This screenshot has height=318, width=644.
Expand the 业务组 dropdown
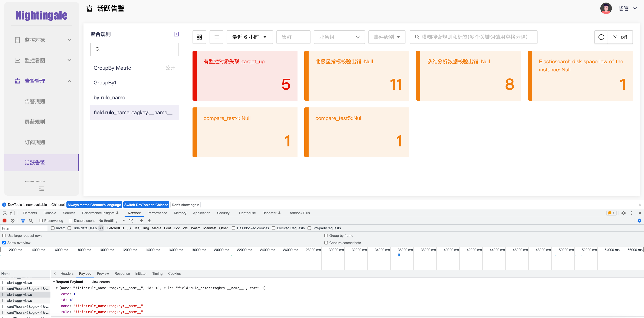tap(339, 37)
